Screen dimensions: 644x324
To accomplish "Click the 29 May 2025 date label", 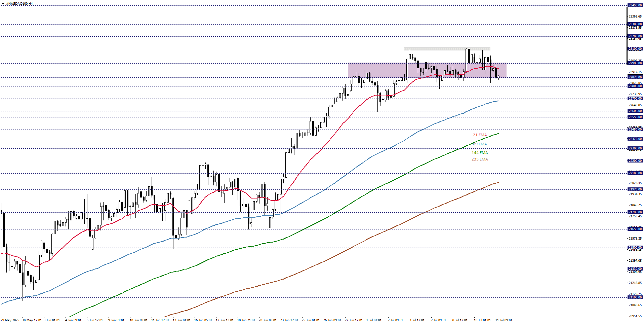I will [10, 320].
